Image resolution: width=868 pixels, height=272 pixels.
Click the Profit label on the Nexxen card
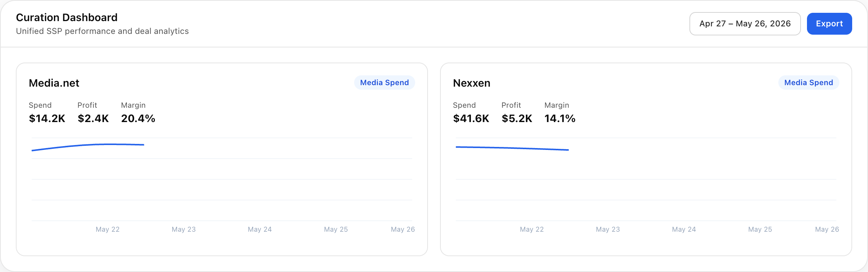click(511, 105)
